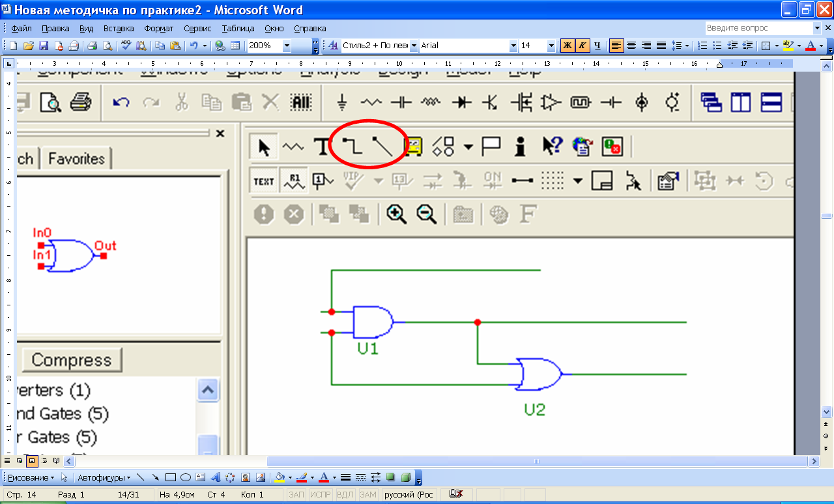Insert a text box from Drawing toolbar
Screen dimensions: 834x504
(x=200, y=477)
